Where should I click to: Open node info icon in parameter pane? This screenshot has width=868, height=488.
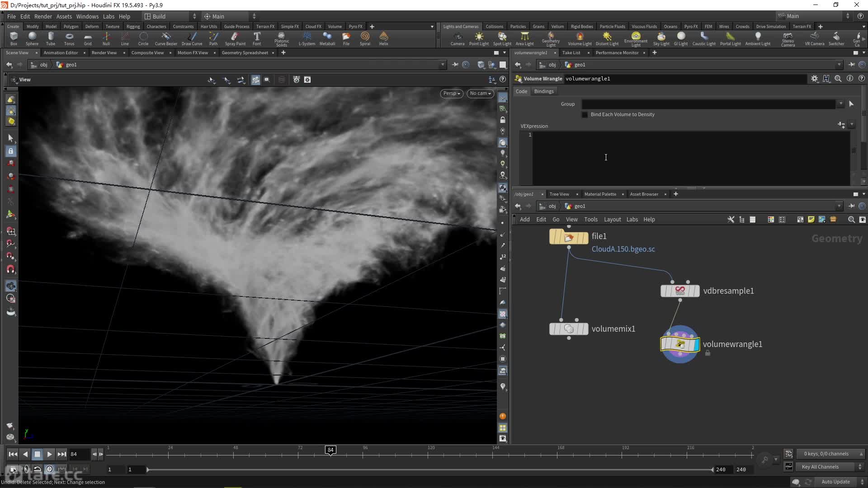(850, 79)
